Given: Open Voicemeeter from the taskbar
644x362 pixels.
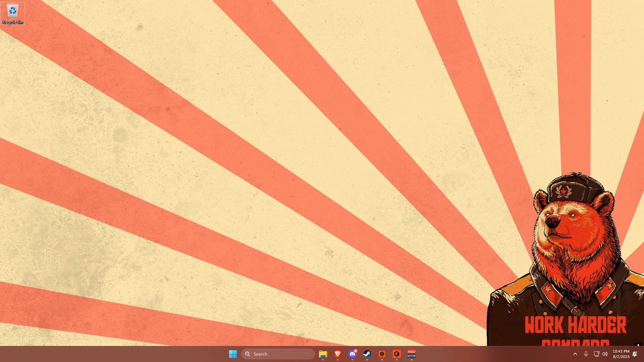Looking at the screenshot, I should [412, 354].
